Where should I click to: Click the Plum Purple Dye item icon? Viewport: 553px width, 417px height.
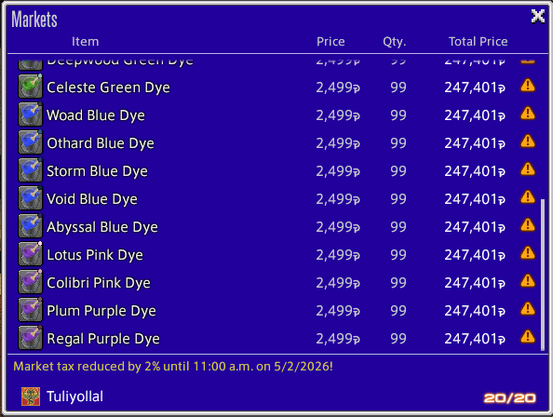pyautogui.click(x=30, y=309)
